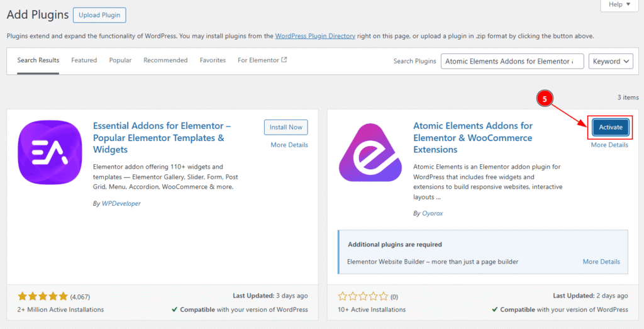Activate the Atomic Elements Addons plugin
Screen dimensions: 644x329
[610, 127]
